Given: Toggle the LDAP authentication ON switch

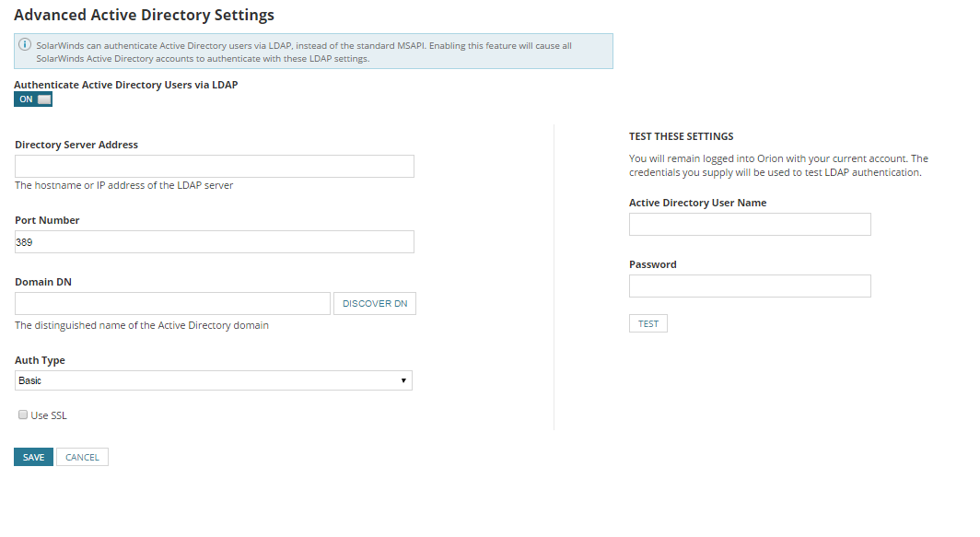Looking at the screenshot, I should (x=33, y=99).
